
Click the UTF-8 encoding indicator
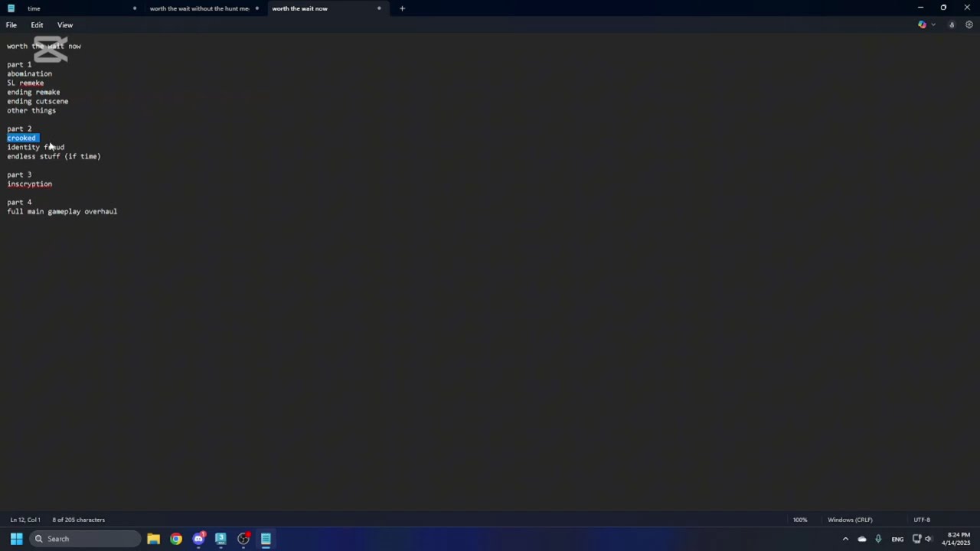(922, 520)
